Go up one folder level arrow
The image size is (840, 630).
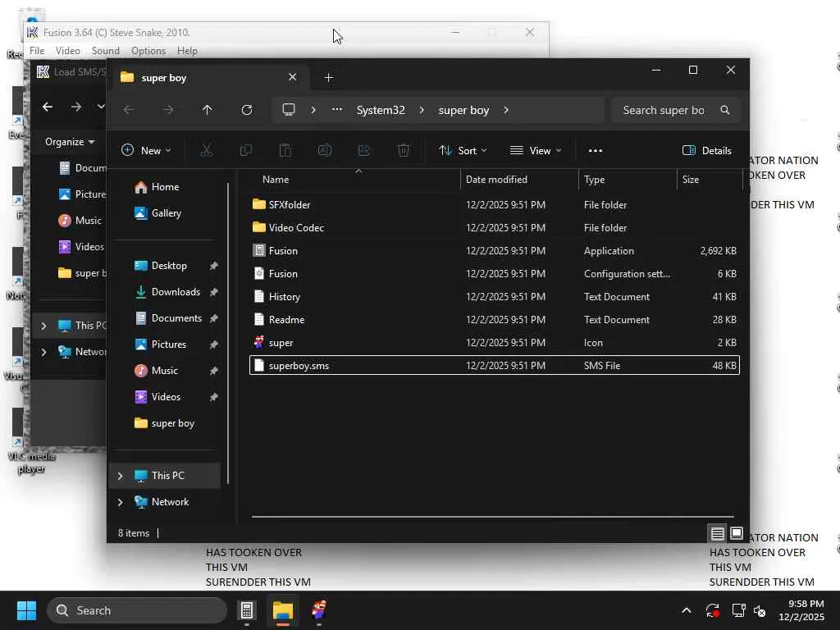(208, 110)
